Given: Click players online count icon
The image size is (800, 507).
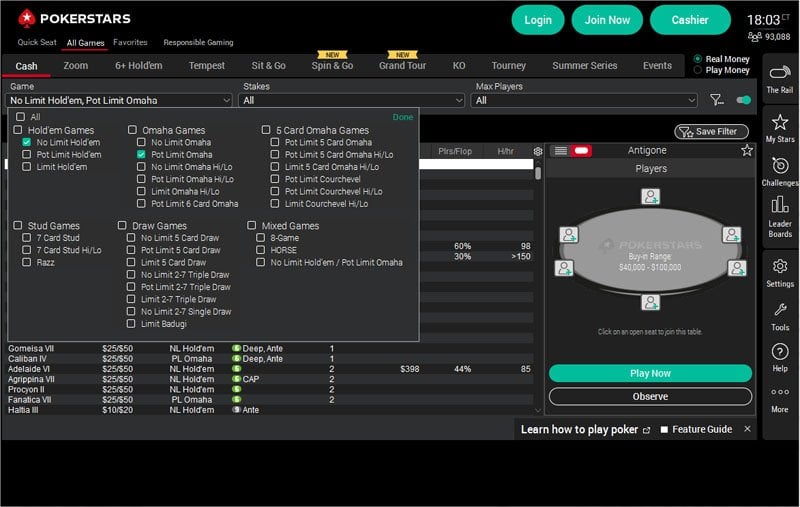Looking at the screenshot, I should (755, 37).
